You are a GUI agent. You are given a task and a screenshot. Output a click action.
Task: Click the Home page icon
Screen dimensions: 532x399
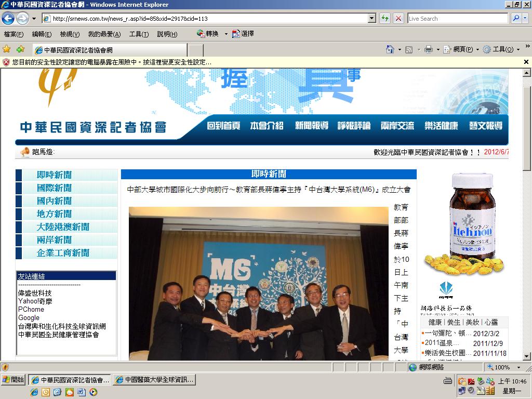(x=390, y=49)
